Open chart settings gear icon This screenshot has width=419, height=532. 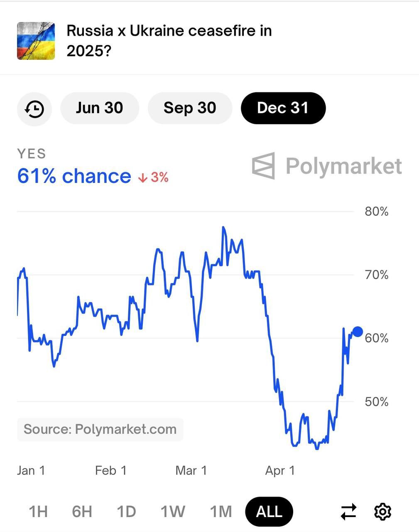(x=382, y=512)
